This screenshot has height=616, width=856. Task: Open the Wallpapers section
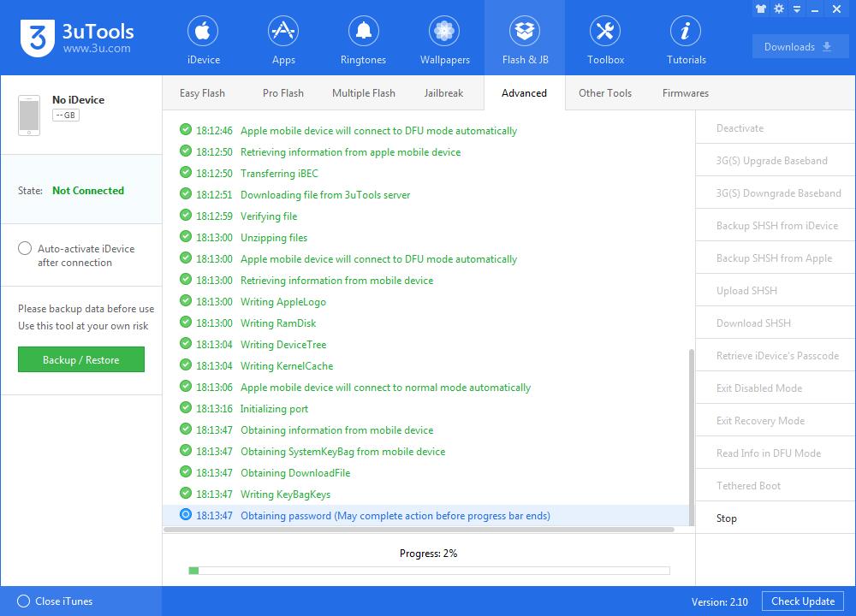[444, 41]
